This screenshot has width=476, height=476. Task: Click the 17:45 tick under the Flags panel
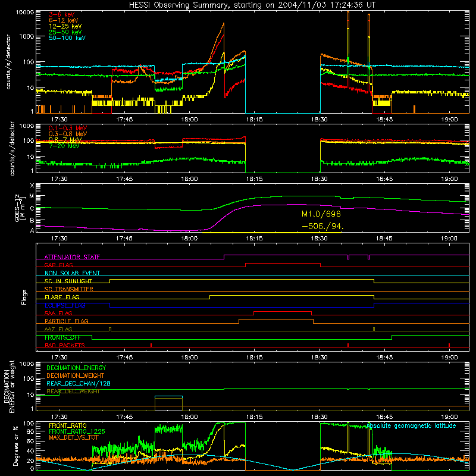[124, 358]
